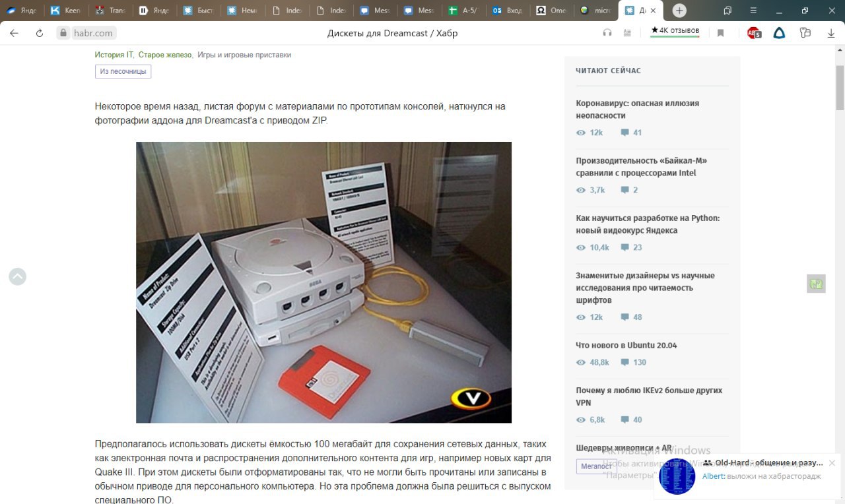Dismiss the Old-Hard notification with X
This screenshot has height=504, width=845.
(x=832, y=463)
